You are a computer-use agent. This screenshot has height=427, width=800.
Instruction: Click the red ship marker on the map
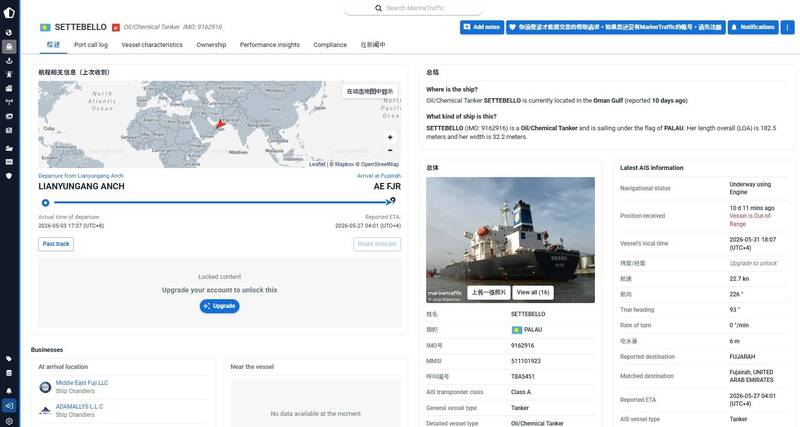coord(220,124)
